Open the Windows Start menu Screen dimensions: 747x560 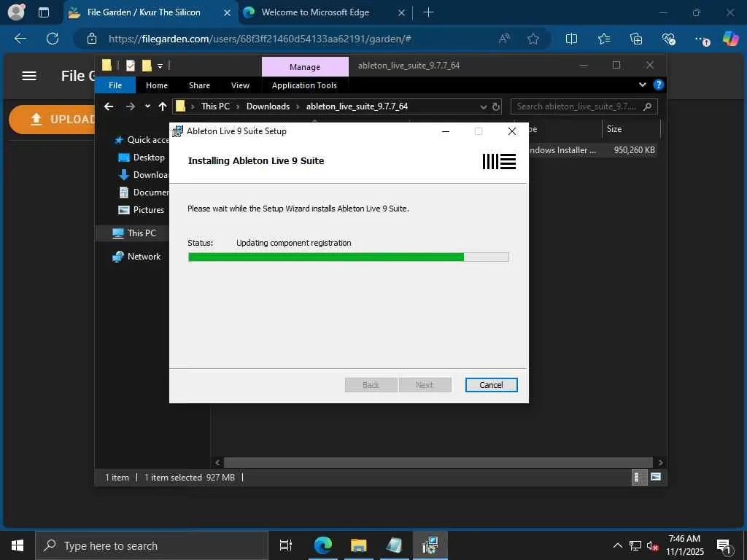point(18,545)
